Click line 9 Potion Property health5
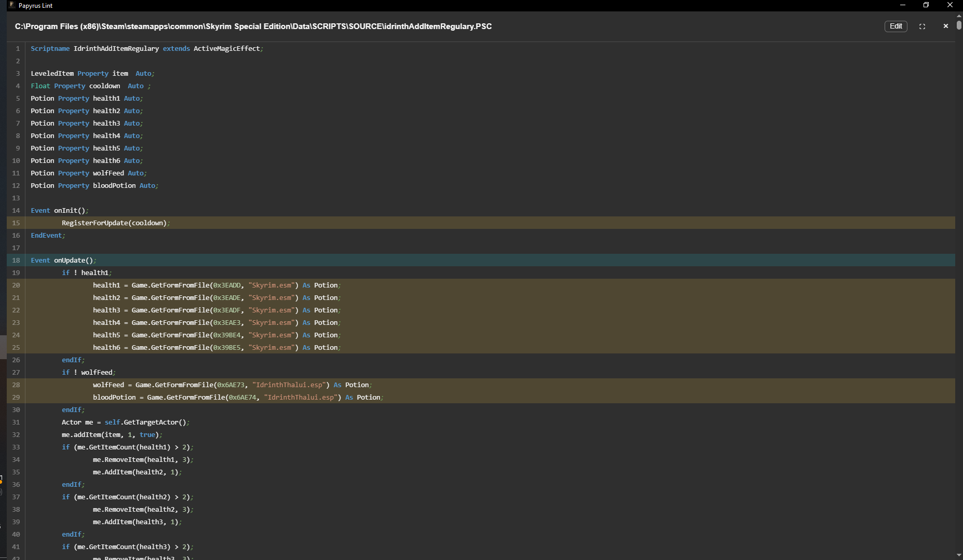The image size is (963, 560). pos(87,148)
